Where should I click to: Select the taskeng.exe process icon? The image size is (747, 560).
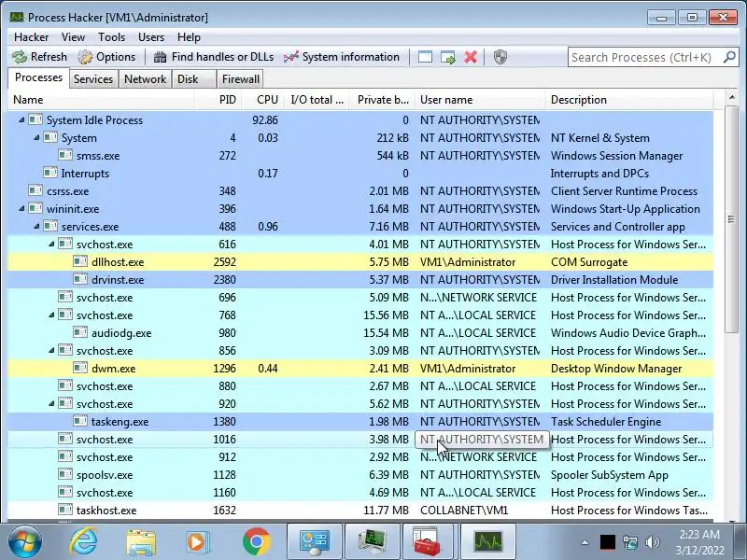[80, 422]
